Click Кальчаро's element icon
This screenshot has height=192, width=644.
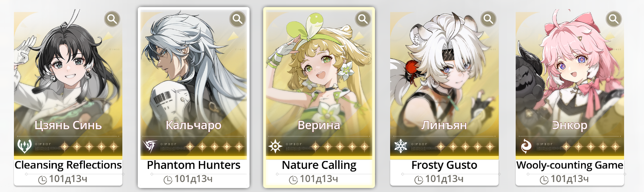click(x=150, y=146)
